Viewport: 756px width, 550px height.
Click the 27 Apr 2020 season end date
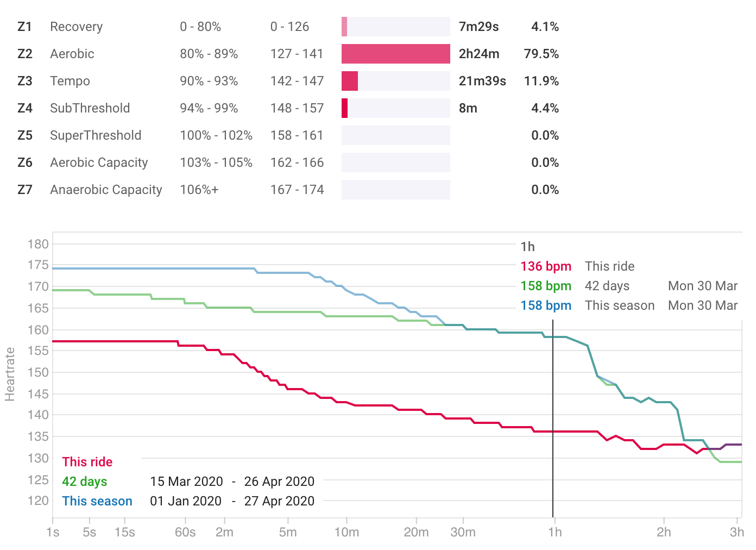click(x=279, y=501)
